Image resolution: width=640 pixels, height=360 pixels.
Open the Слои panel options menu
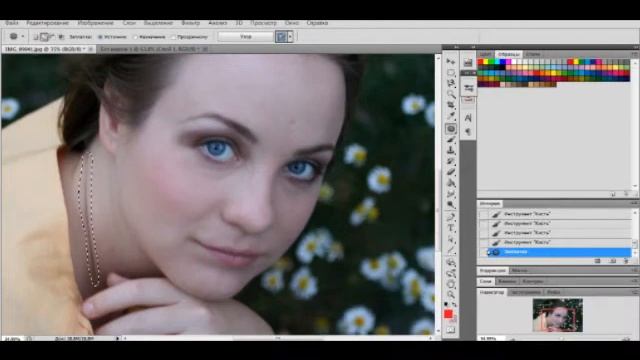tap(634, 281)
